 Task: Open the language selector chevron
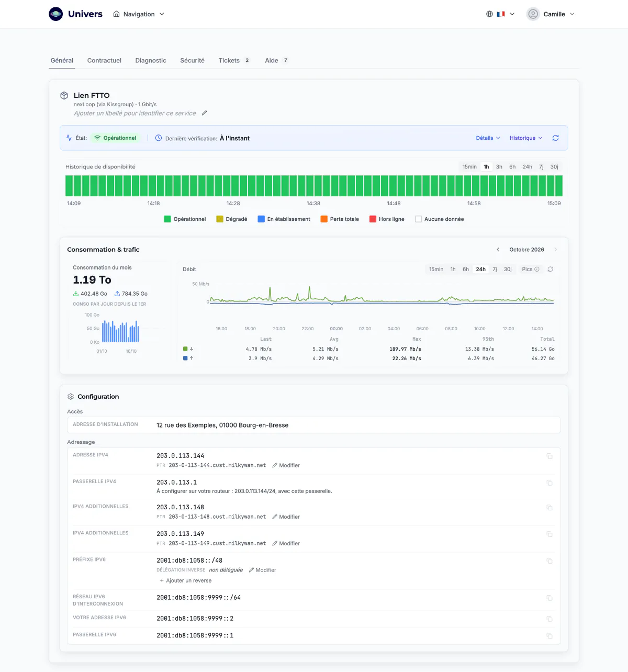click(512, 14)
